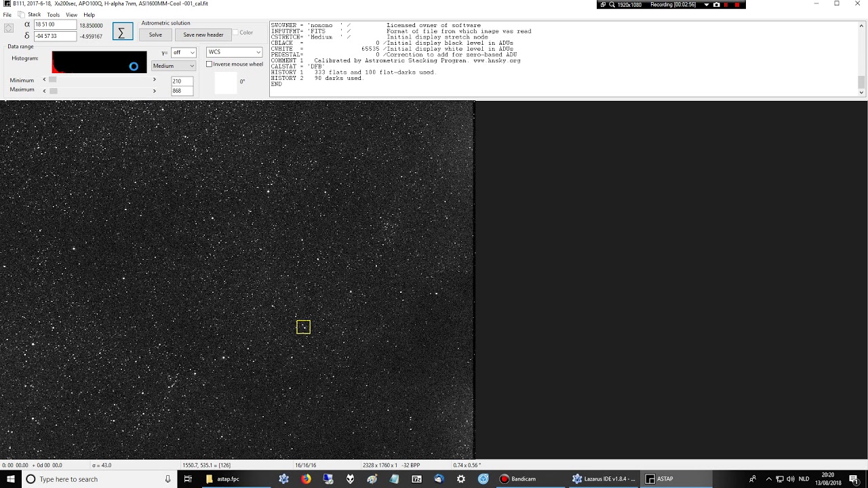Click the Sigma stack button

point(122,32)
